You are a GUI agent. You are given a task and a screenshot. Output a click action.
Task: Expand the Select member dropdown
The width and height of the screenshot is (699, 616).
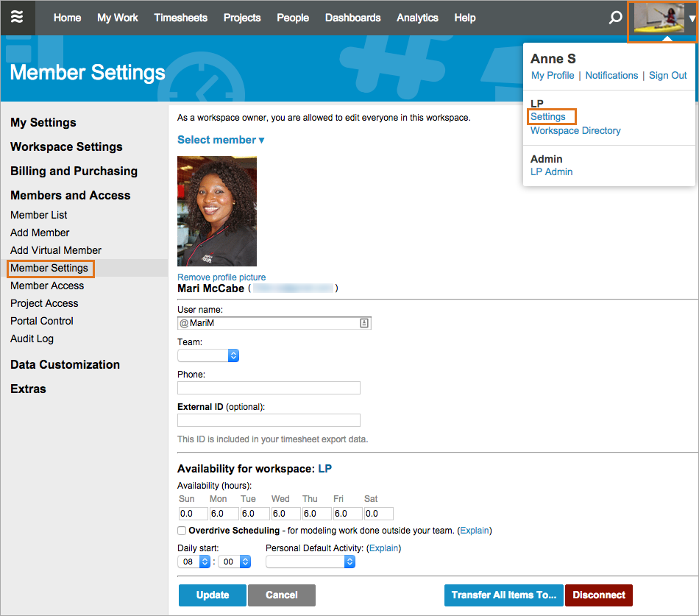pos(220,140)
